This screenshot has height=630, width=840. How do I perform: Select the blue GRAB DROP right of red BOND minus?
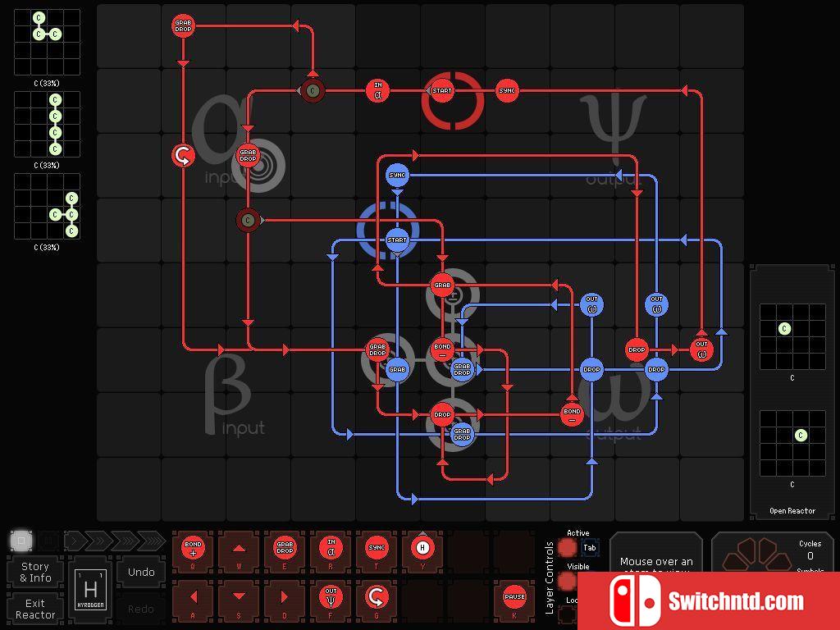click(462, 369)
